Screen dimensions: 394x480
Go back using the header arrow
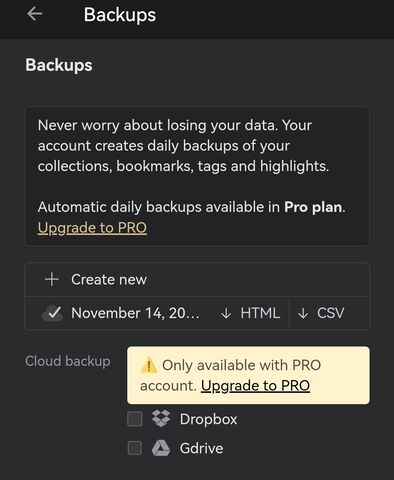(x=35, y=14)
